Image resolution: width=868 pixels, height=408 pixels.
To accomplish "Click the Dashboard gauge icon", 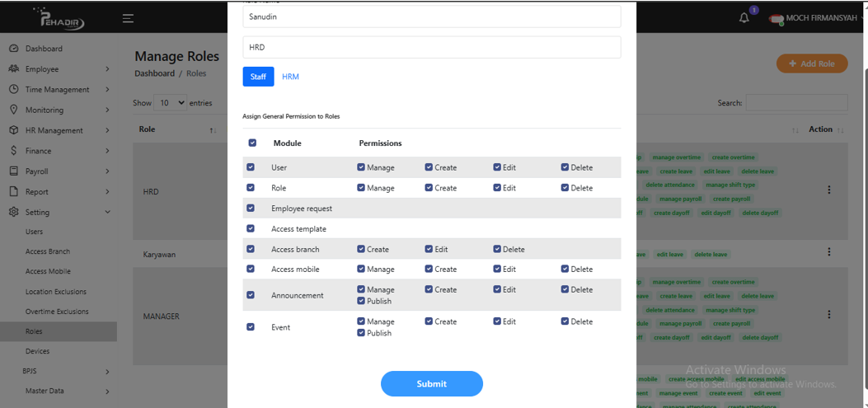I will click(x=14, y=49).
